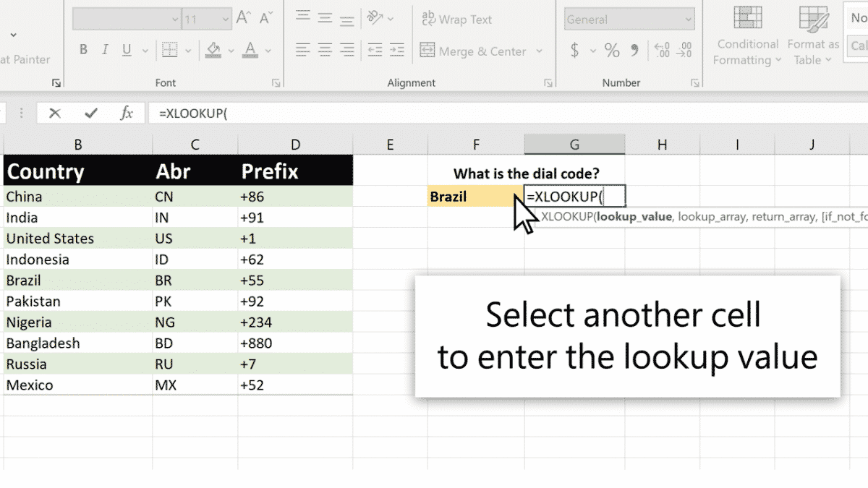The image size is (868, 488).
Task: Click the Wrap Text button
Action: point(456,20)
